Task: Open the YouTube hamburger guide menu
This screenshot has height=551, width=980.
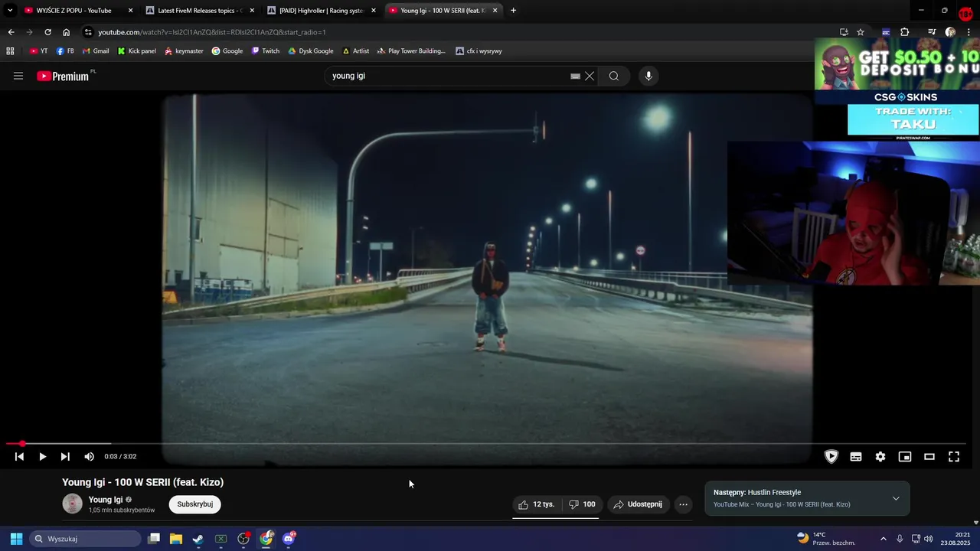Action: tap(18, 76)
